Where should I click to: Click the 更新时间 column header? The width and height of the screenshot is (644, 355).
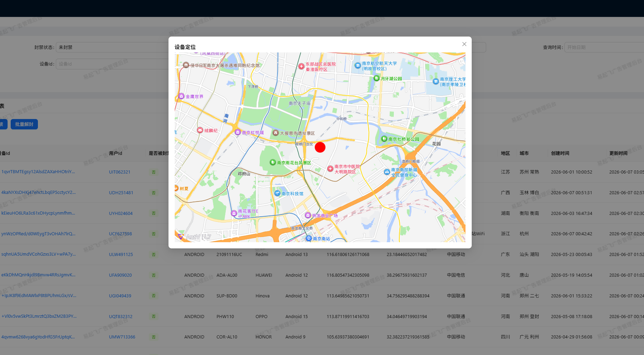(x=618, y=153)
